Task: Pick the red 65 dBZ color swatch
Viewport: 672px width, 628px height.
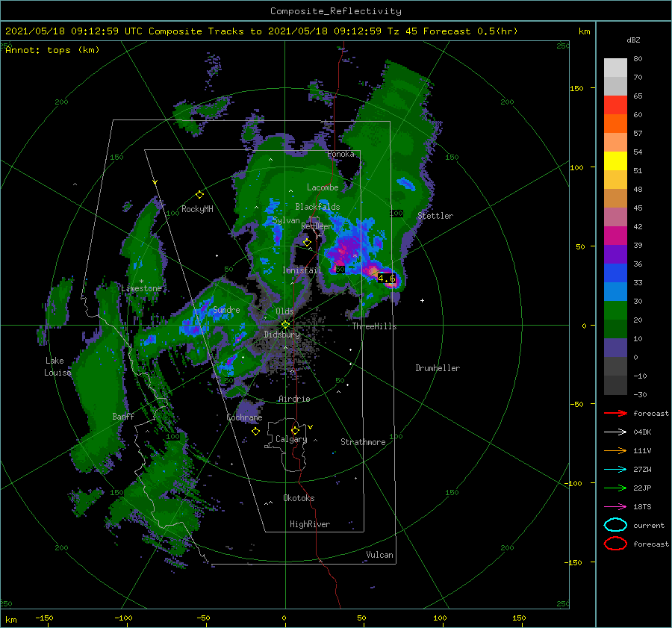Action: (x=615, y=105)
